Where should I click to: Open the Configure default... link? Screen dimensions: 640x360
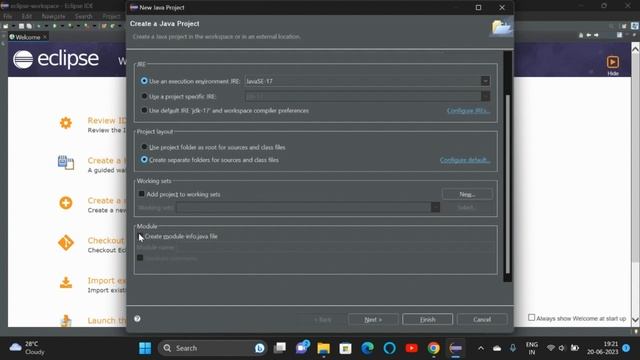(x=465, y=160)
